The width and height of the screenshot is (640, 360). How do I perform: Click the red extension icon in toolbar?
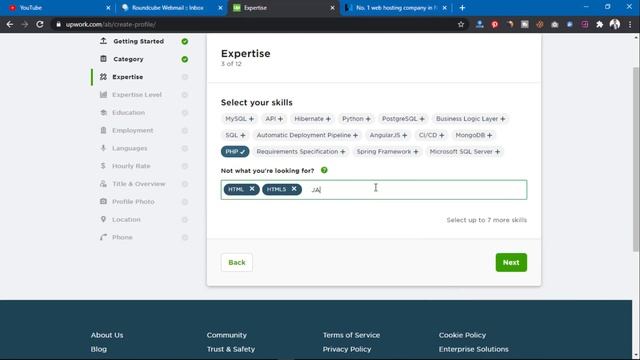pos(495,24)
